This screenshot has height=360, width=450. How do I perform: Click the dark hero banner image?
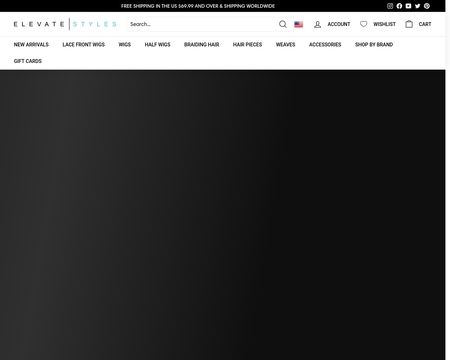click(x=223, y=215)
